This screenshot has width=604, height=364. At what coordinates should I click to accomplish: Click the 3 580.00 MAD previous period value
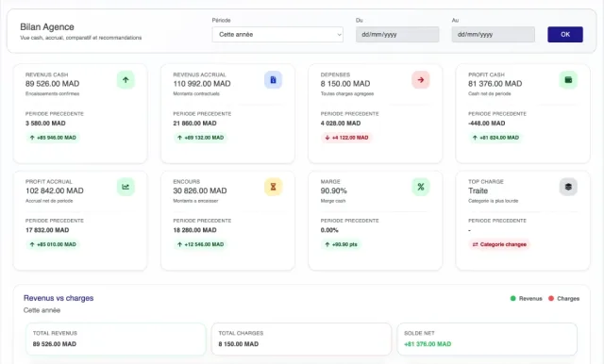[x=45, y=124]
